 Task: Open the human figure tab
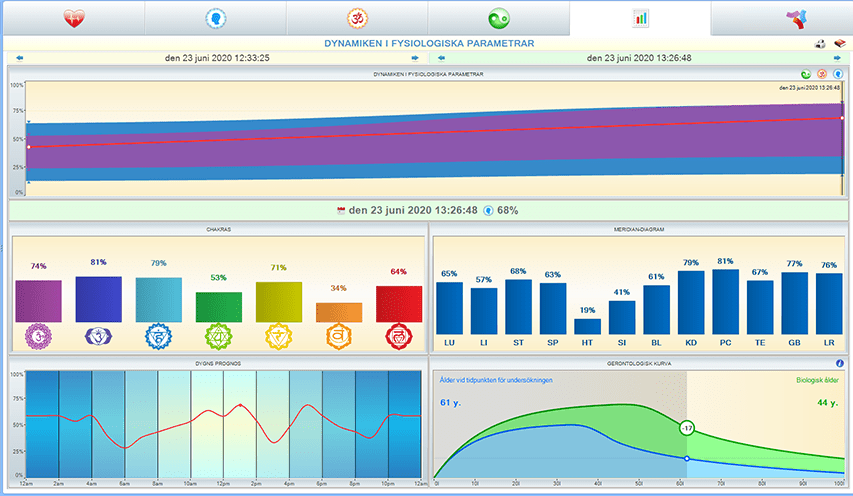tap(781, 18)
